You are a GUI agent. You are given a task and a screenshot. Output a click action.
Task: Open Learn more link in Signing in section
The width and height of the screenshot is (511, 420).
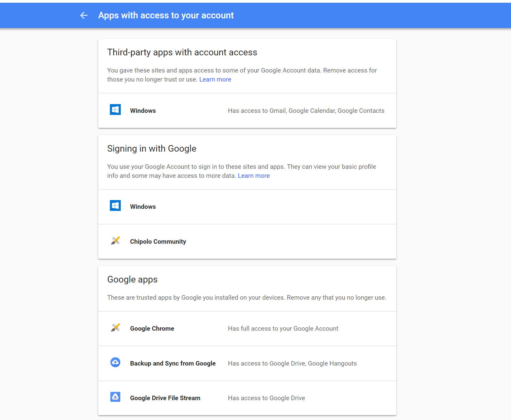pos(254,176)
